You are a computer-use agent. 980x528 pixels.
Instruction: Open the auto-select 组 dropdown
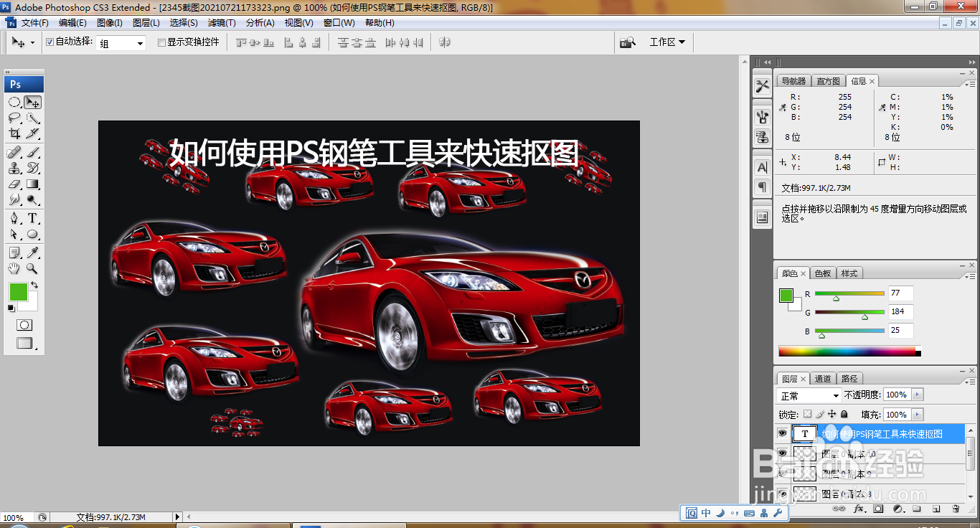click(x=141, y=43)
